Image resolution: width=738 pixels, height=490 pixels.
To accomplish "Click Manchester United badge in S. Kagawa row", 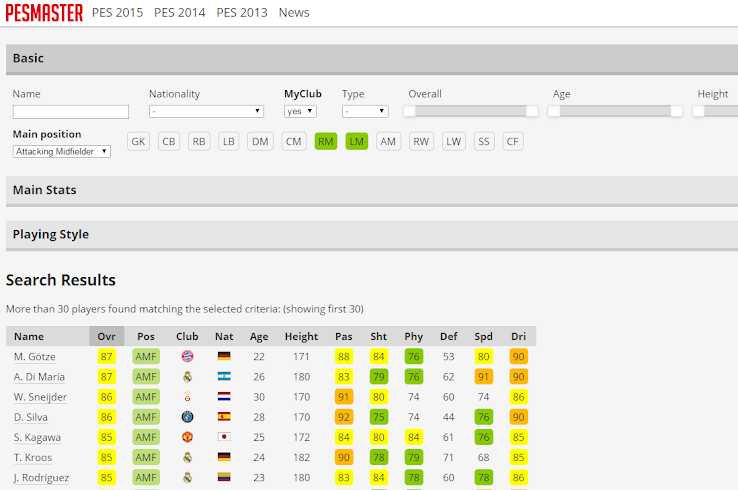I will [x=187, y=437].
